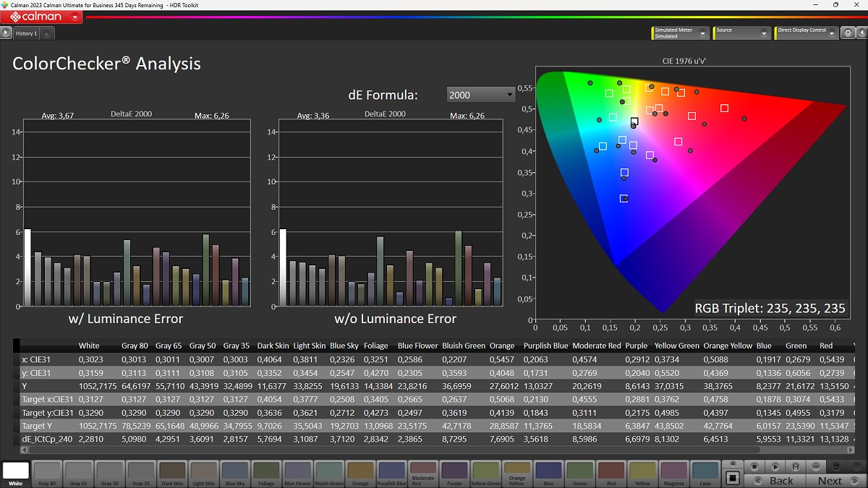868x488 pixels.
Task: Go to the Next page
Action: pos(830,481)
